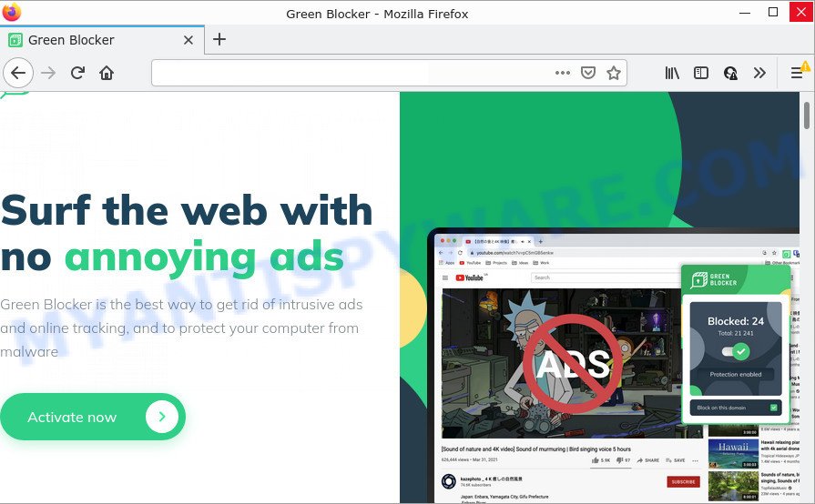Check Block on this domain checkbox
The image size is (815, 504).
(773, 408)
